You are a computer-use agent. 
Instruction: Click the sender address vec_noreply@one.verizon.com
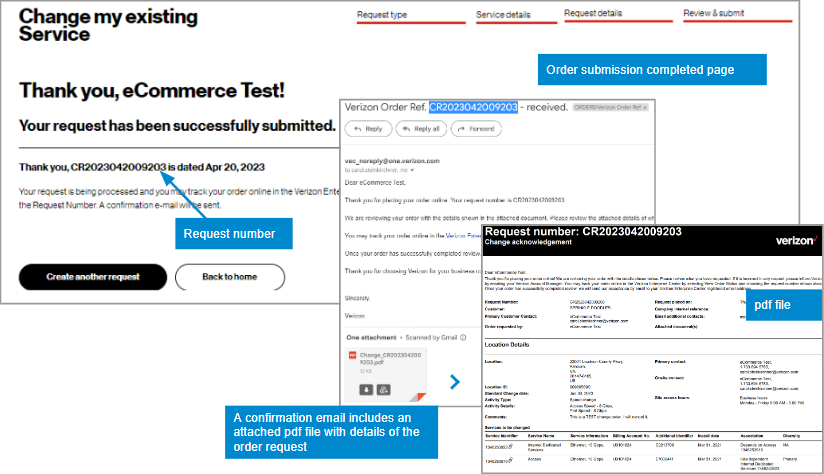pos(392,161)
